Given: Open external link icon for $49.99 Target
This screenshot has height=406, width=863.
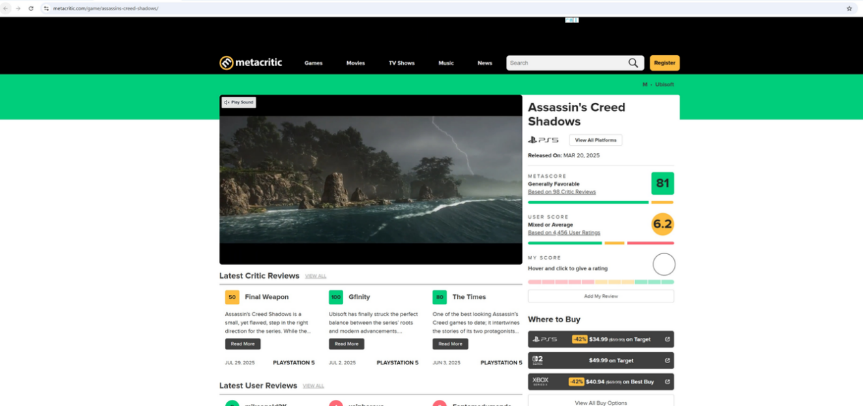Looking at the screenshot, I should (x=667, y=360).
